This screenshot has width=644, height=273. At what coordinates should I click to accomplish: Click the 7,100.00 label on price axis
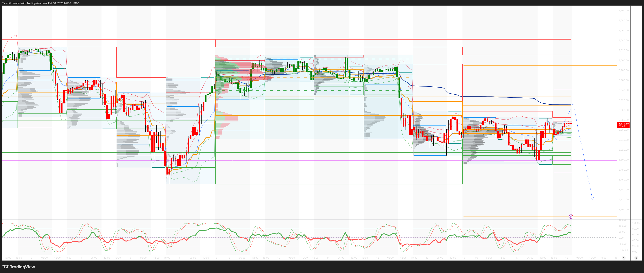(624, 11)
